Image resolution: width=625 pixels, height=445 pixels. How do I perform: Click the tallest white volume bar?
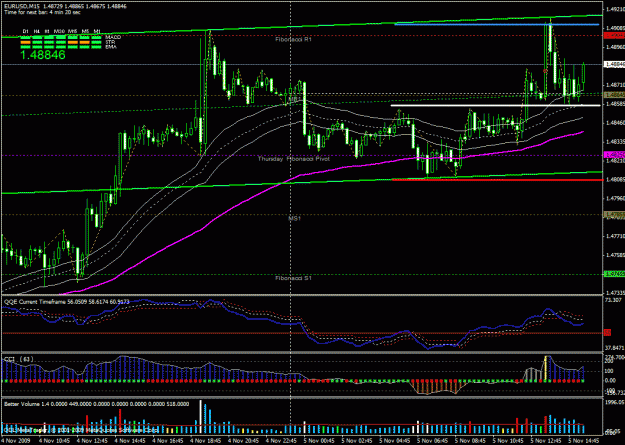200,417
